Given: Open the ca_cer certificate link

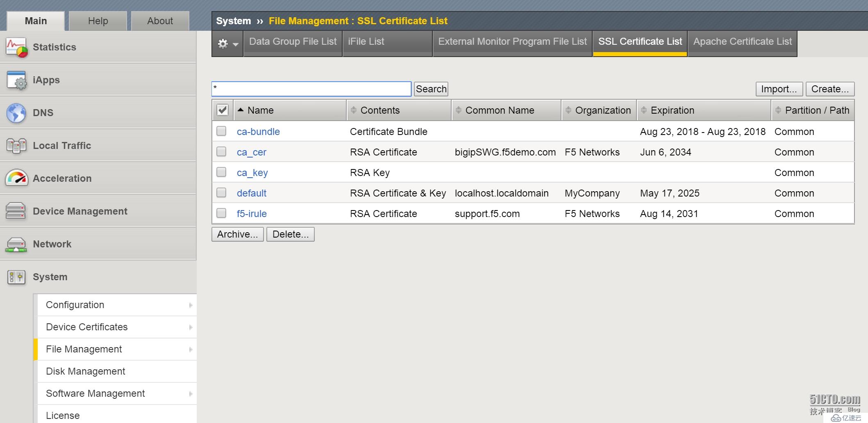Looking at the screenshot, I should pyautogui.click(x=252, y=152).
